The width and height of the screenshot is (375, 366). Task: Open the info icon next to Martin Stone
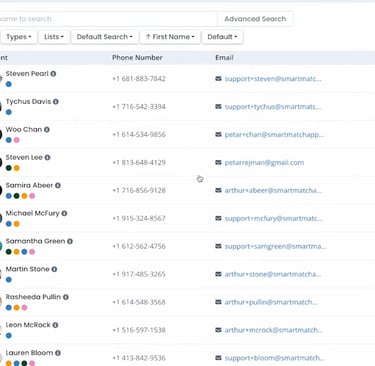point(54,269)
